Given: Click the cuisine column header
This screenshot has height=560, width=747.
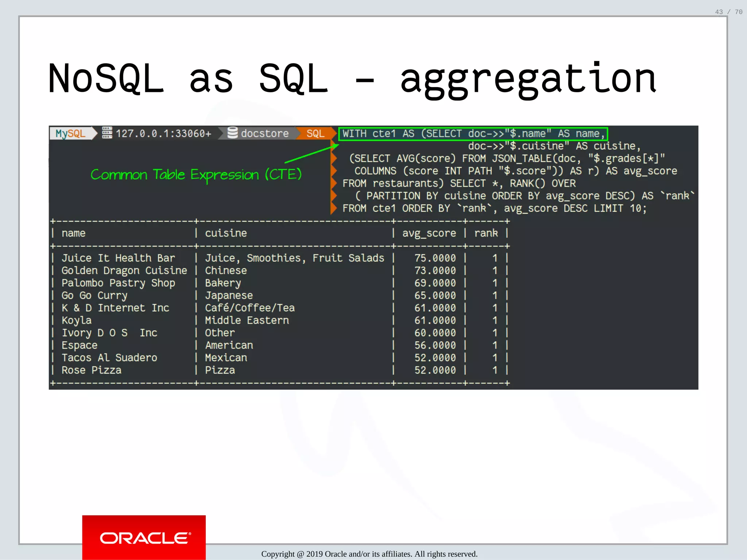Looking at the screenshot, I should tap(226, 233).
